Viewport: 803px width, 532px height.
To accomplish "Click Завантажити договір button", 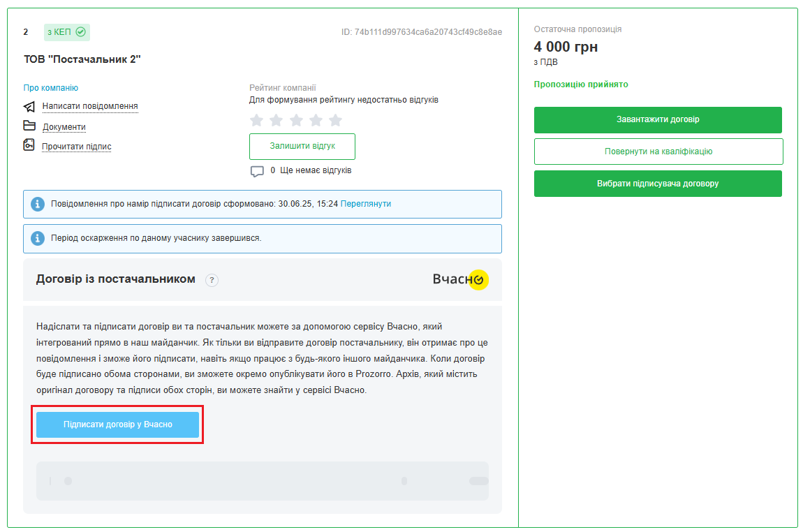I will 658,119.
